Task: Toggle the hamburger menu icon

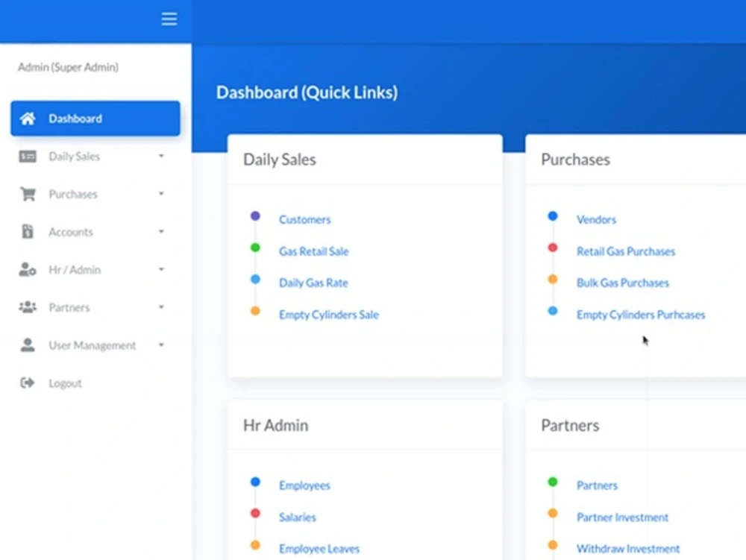Action: pyautogui.click(x=169, y=19)
